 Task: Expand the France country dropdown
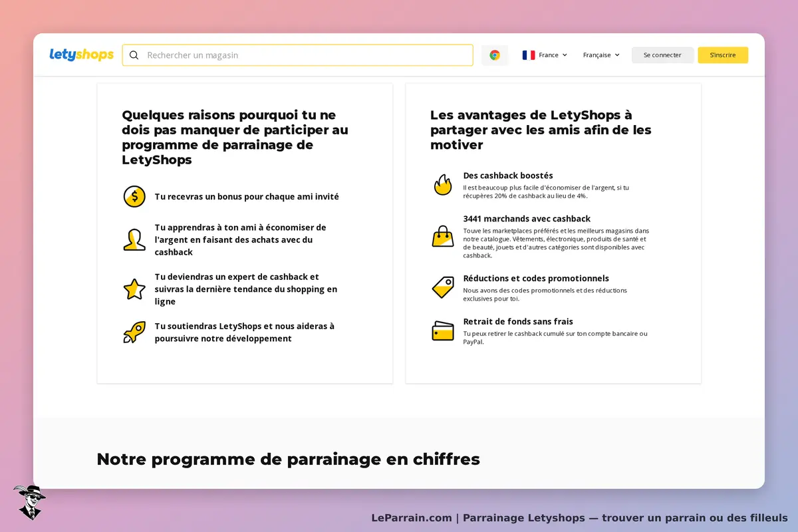[545, 55]
